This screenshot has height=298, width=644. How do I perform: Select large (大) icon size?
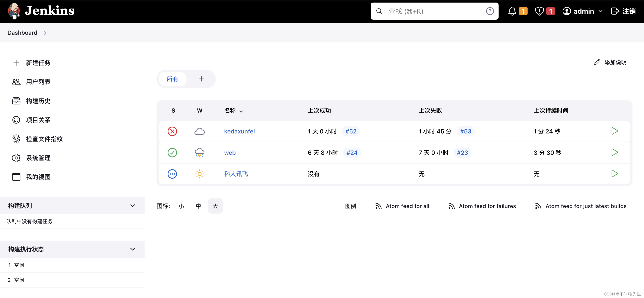point(215,206)
